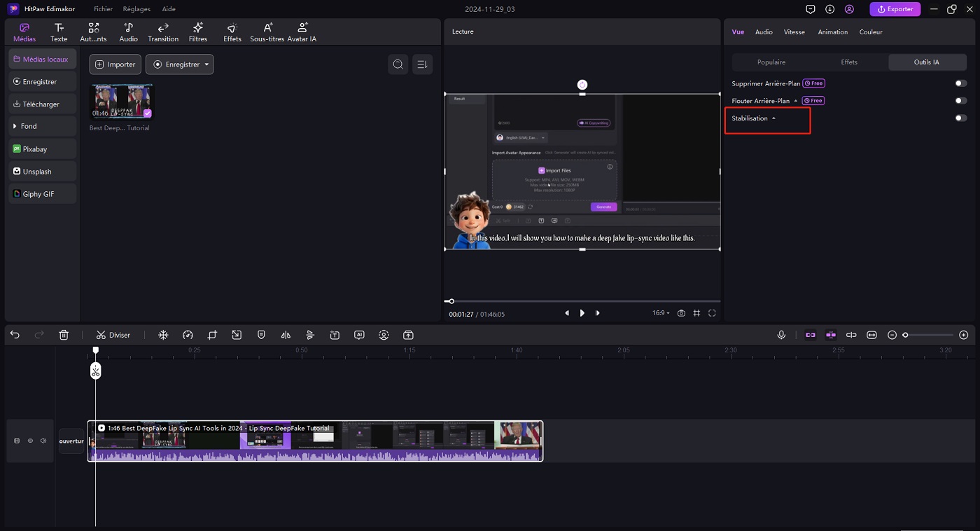Open the Enregistrer dropdown button
This screenshot has width=980, height=531.
179,64
